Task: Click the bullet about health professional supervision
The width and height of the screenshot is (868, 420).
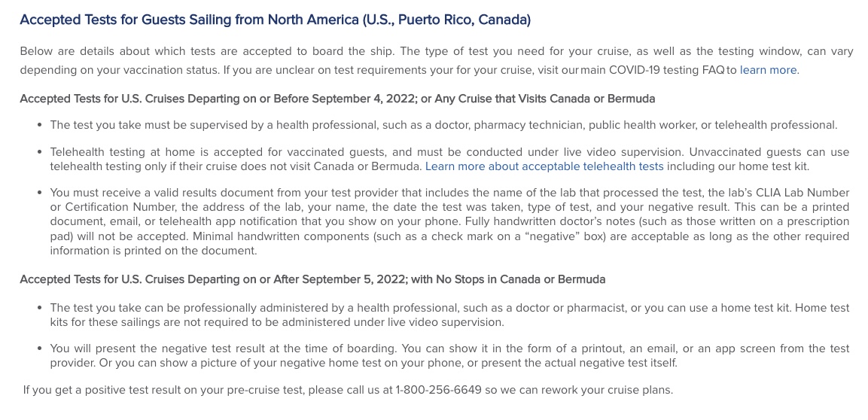Action: pos(443,125)
